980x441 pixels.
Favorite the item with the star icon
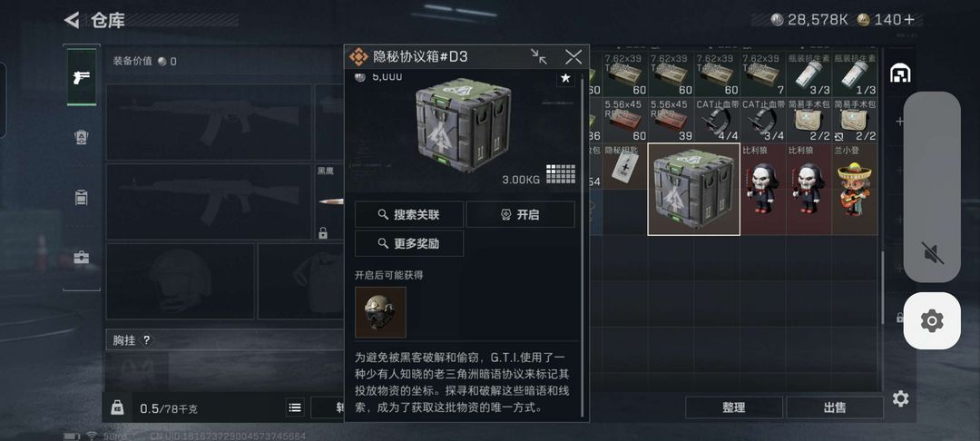point(565,78)
